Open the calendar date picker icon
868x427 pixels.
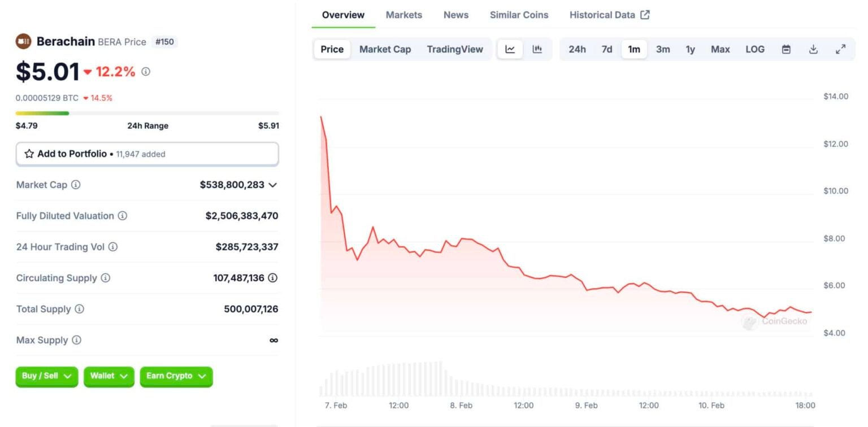click(x=785, y=49)
